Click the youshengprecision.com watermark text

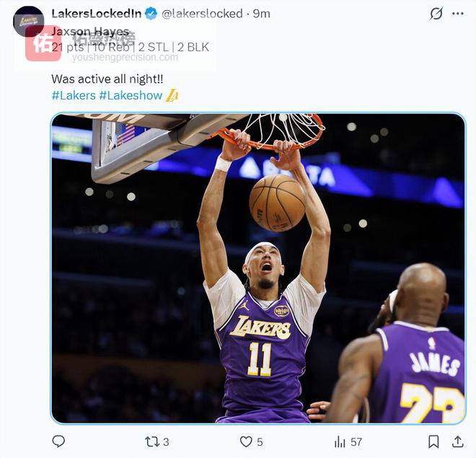(124, 57)
